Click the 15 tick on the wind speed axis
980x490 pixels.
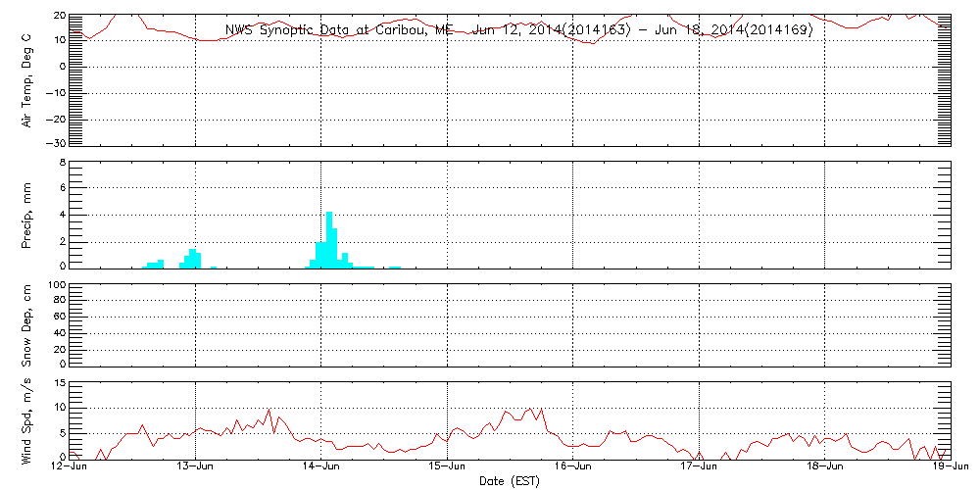pos(58,384)
